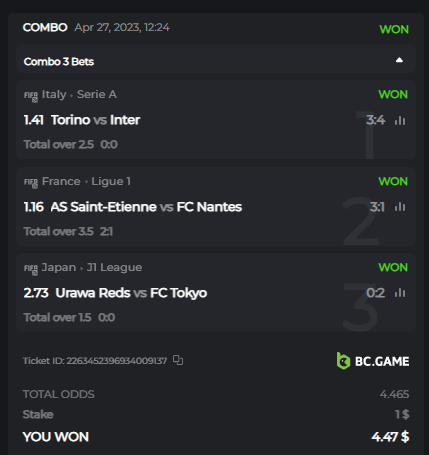Open the Torino vs Inter match
Image resolution: width=429 pixels, height=455 pixels.
(95, 120)
